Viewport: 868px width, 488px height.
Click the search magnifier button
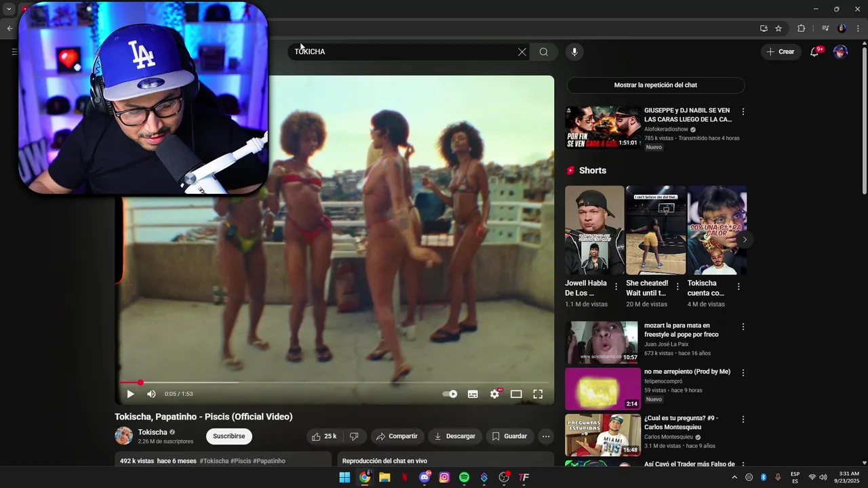point(544,52)
